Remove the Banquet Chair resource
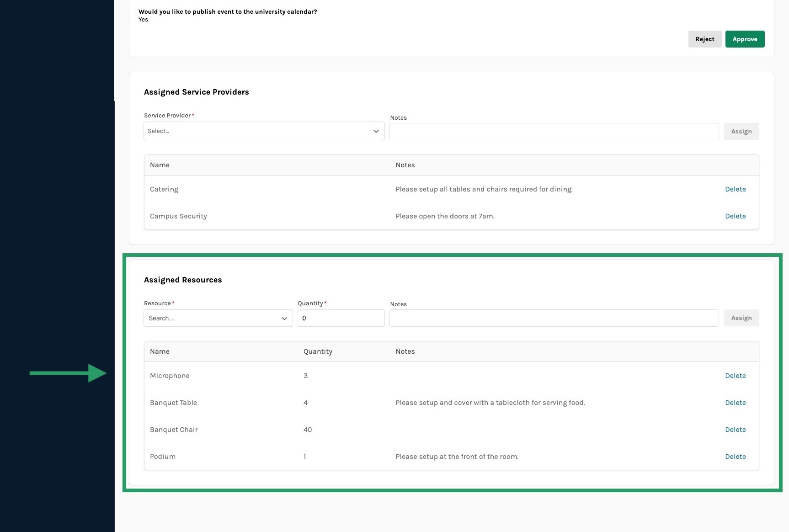This screenshot has width=789, height=532. (735, 430)
